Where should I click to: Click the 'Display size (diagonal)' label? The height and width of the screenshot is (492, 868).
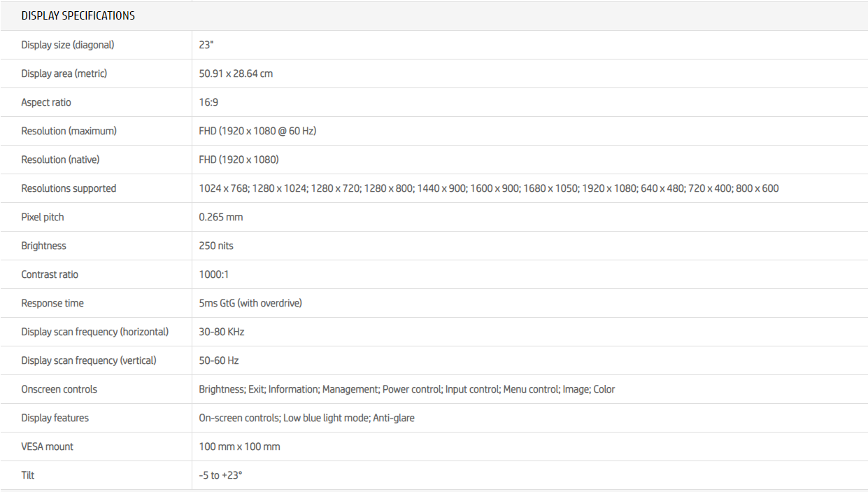point(67,45)
